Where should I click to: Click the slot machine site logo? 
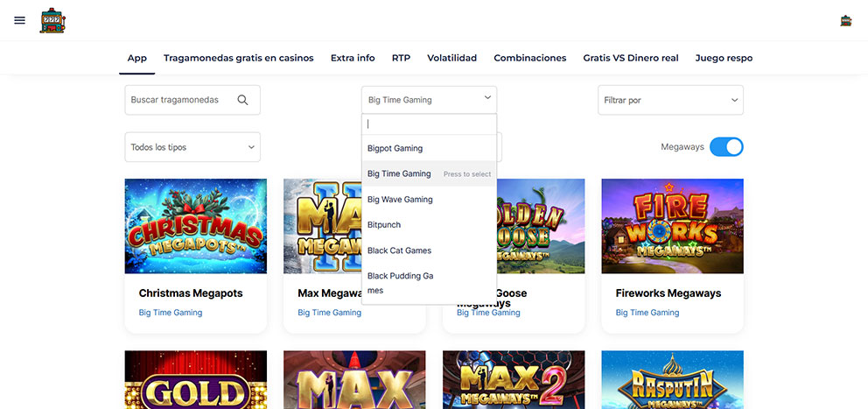[x=52, y=21]
